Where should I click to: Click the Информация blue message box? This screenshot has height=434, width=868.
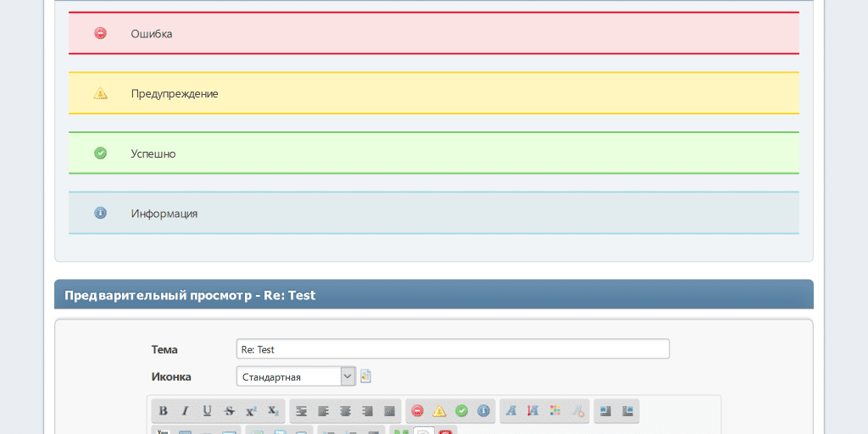click(x=433, y=214)
